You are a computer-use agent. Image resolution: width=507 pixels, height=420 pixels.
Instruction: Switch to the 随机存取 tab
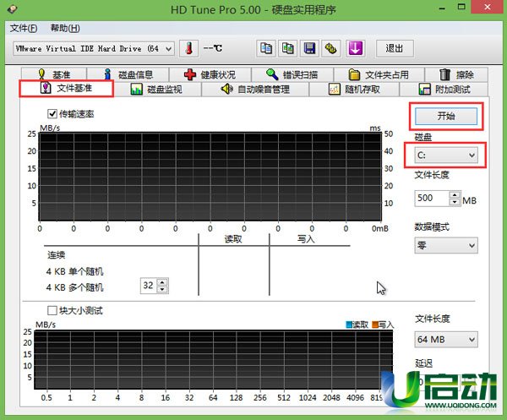355,89
